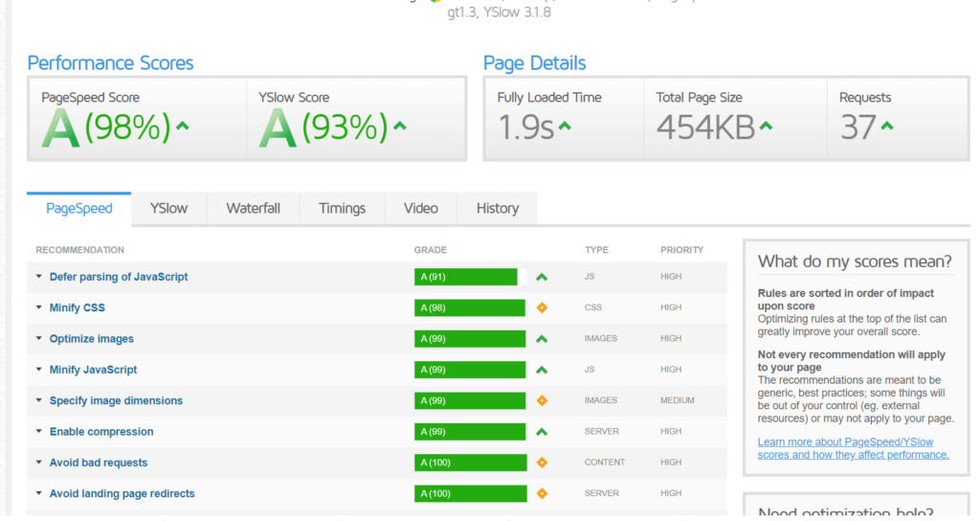The width and height of the screenshot is (980, 521).
Task: Click the GRADE column header
Action: click(430, 250)
